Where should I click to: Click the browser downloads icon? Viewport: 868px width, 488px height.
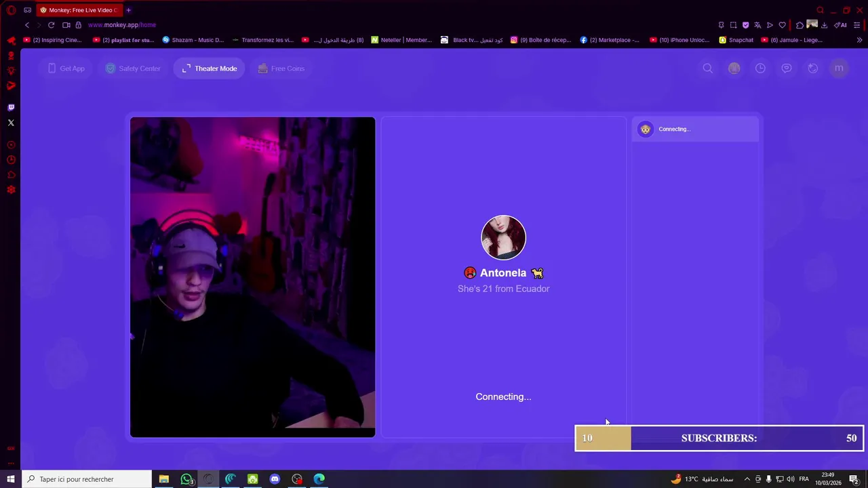point(824,25)
